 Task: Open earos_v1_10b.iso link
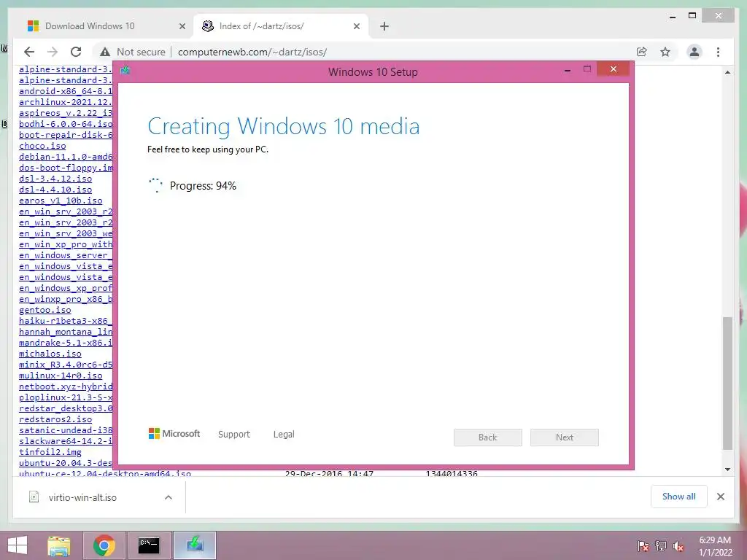point(61,201)
